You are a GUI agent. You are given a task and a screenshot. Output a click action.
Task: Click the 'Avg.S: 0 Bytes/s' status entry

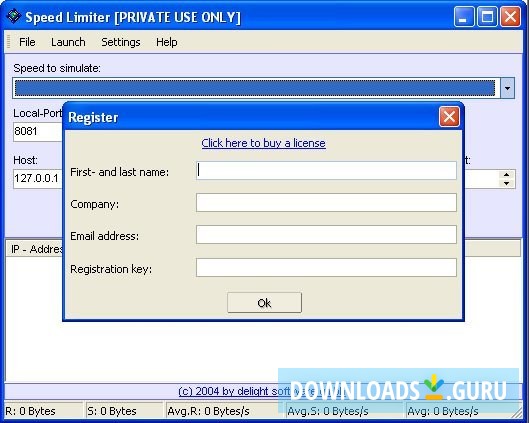tap(344, 411)
